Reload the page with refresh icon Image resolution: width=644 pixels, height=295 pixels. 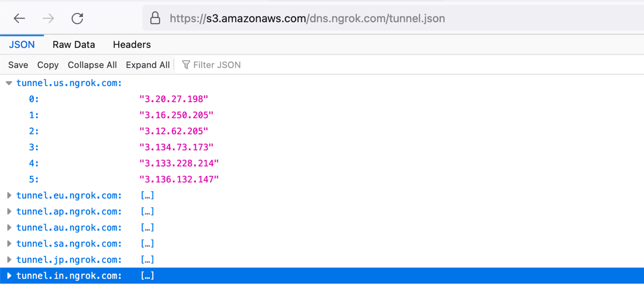click(77, 19)
